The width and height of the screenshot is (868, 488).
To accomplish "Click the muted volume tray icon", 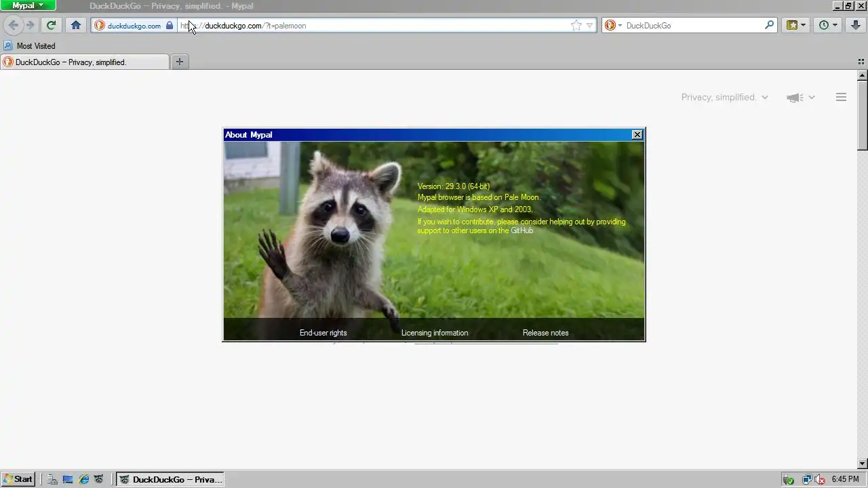I will (x=819, y=479).
